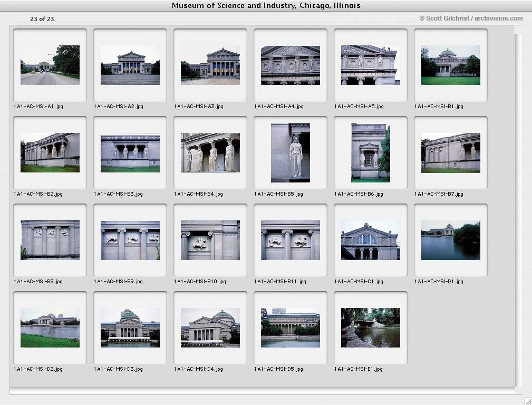Select thumbnail 1A1-AC-MSI-B2
This screenshot has height=405, width=532.
point(50,152)
